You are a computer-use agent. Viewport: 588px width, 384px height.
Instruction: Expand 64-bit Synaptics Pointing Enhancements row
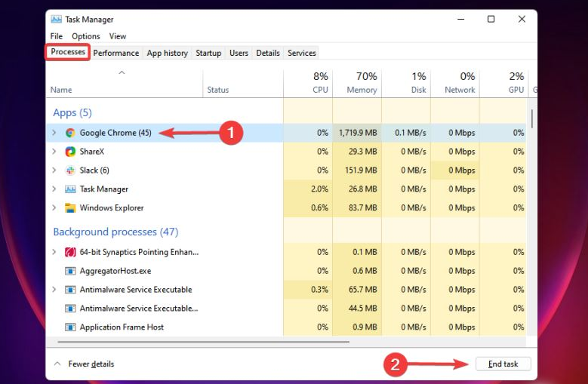tap(54, 252)
